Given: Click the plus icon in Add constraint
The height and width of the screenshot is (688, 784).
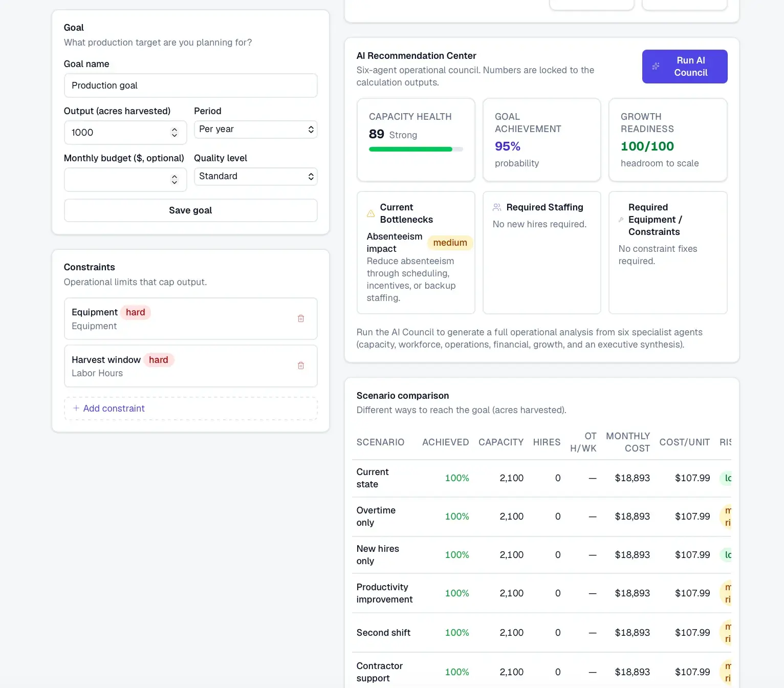Looking at the screenshot, I should (76, 408).
